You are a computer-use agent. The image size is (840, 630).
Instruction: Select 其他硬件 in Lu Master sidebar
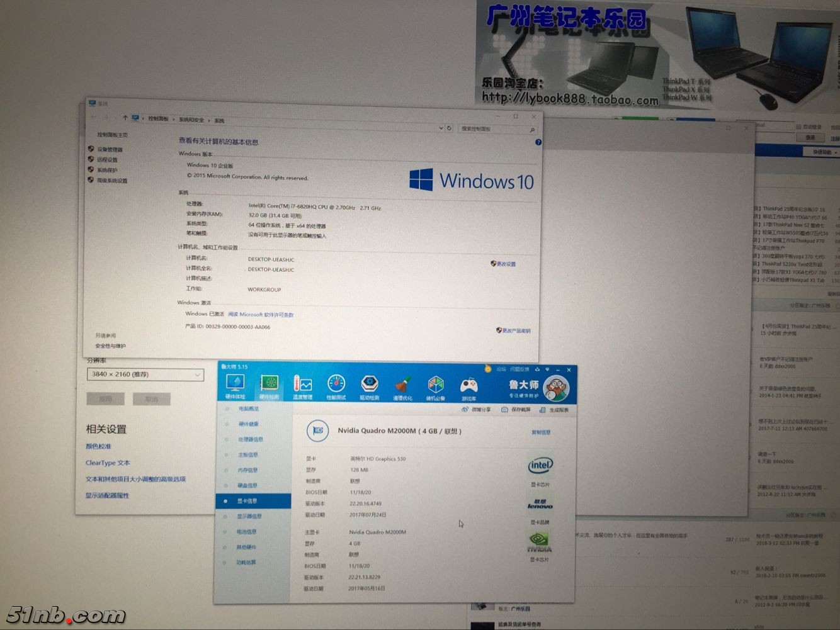246,547
